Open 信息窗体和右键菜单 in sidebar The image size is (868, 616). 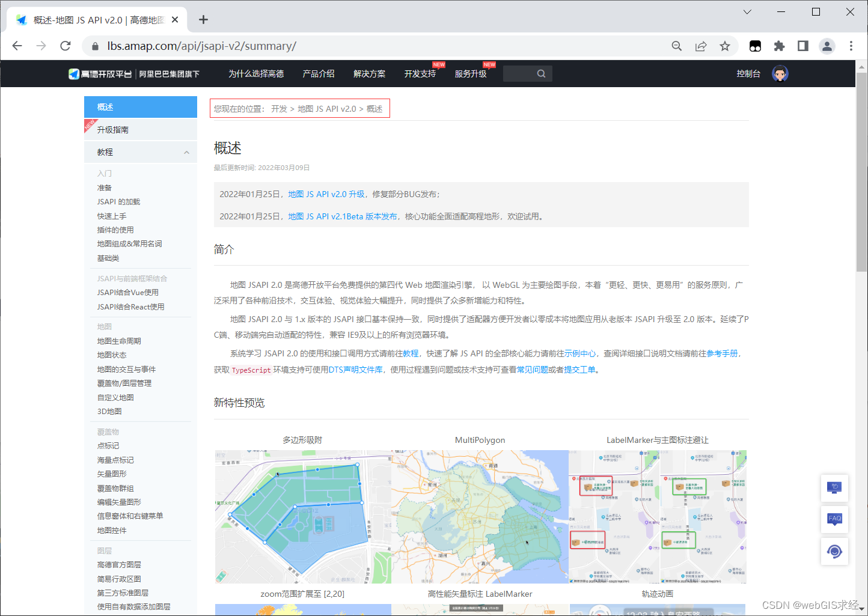130,516
